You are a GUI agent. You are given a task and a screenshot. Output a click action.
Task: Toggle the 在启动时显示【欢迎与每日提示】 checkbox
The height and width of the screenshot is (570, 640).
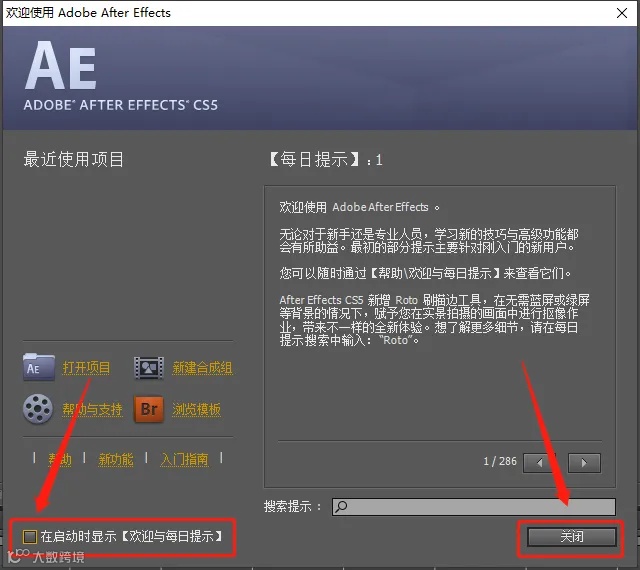30,537
